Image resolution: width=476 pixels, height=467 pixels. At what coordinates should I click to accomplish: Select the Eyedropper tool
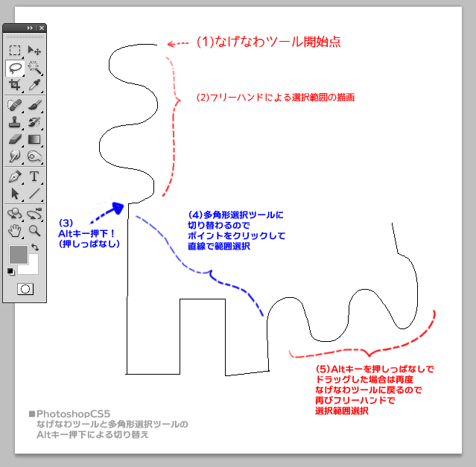click(x=34, y=85)
